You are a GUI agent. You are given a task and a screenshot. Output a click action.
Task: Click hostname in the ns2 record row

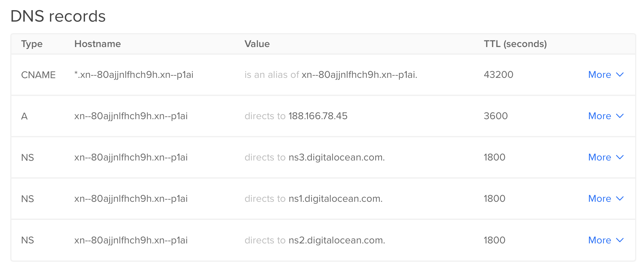(x=131, y=240)
